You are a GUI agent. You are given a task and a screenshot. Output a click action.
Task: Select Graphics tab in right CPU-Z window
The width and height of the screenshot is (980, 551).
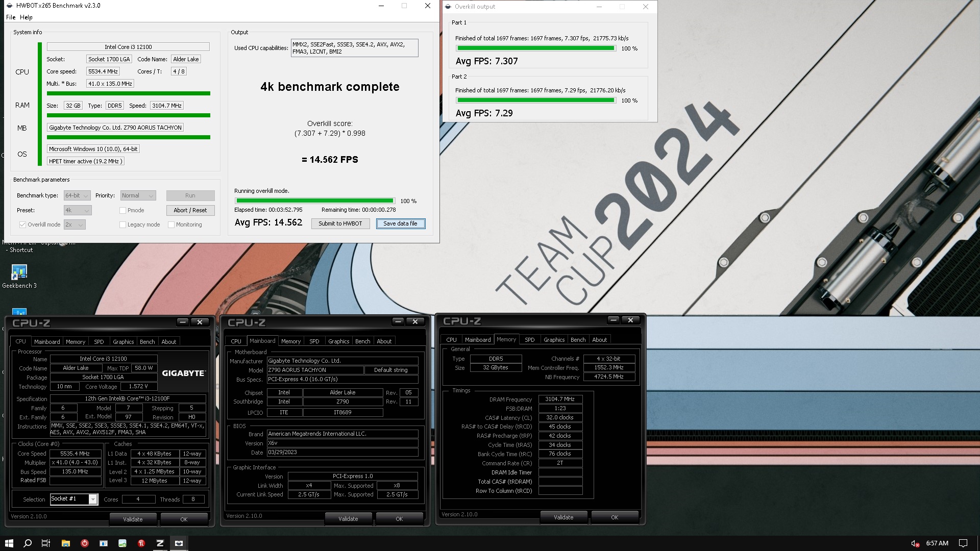pyautogui.click(x=554, y=340)
